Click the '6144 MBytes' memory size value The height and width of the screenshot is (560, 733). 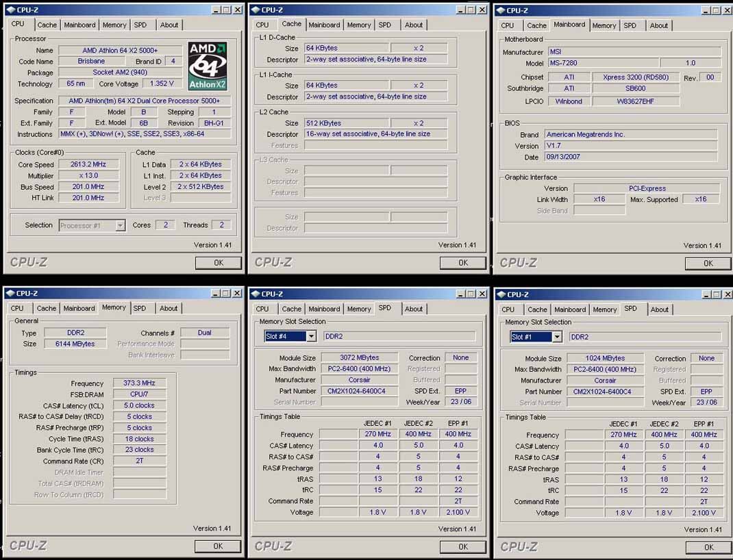[x=75, y=344]
